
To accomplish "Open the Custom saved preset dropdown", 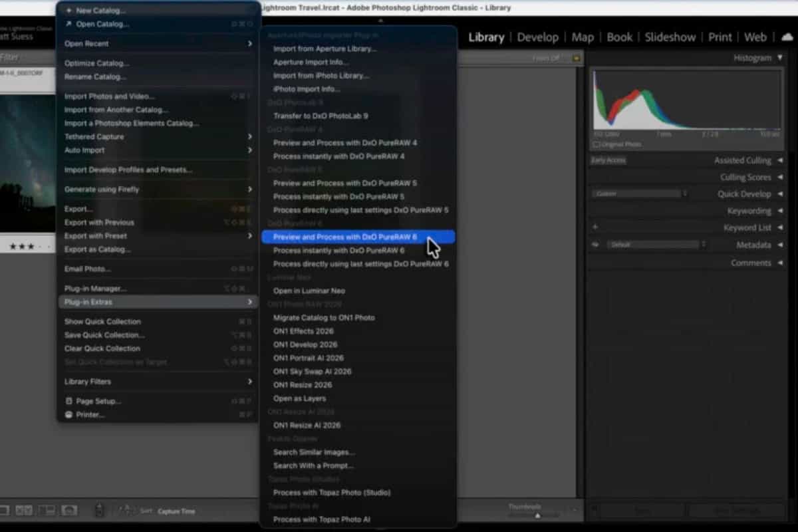I will coord(639,194).
